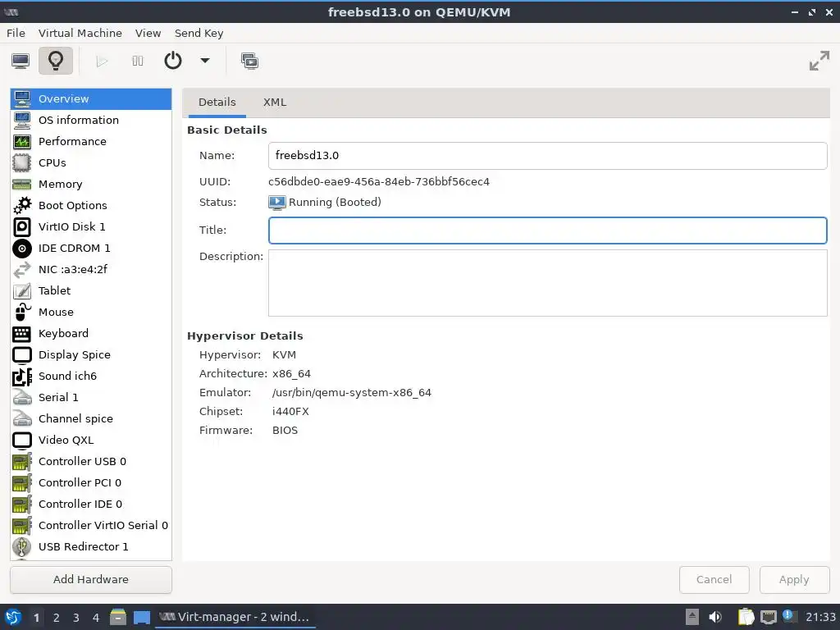Switch to workspace 4 in taskbar
840x630 pixels.
pos(96,618)
